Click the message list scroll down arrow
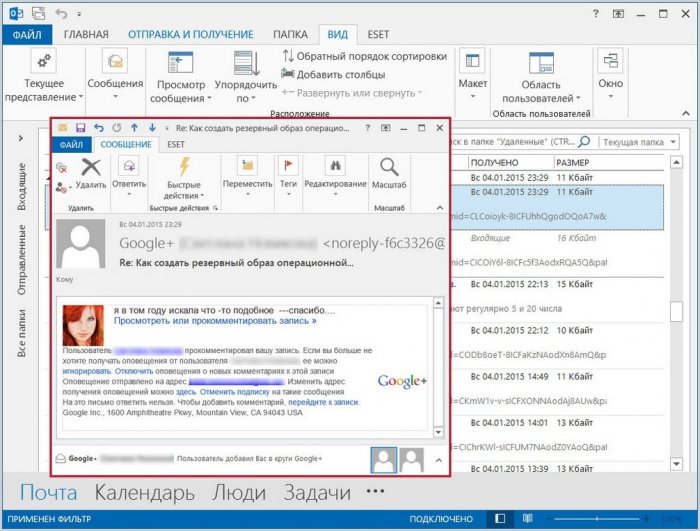The image size is (700, 531). click(x=676, y=464)
